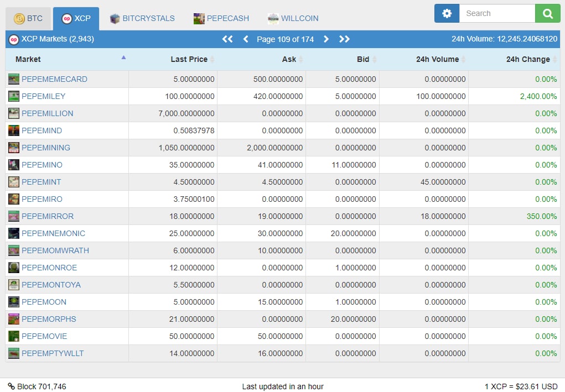Click the green search magnifier button
Viewport: 565px width, 392px height.
coord(548,13)
